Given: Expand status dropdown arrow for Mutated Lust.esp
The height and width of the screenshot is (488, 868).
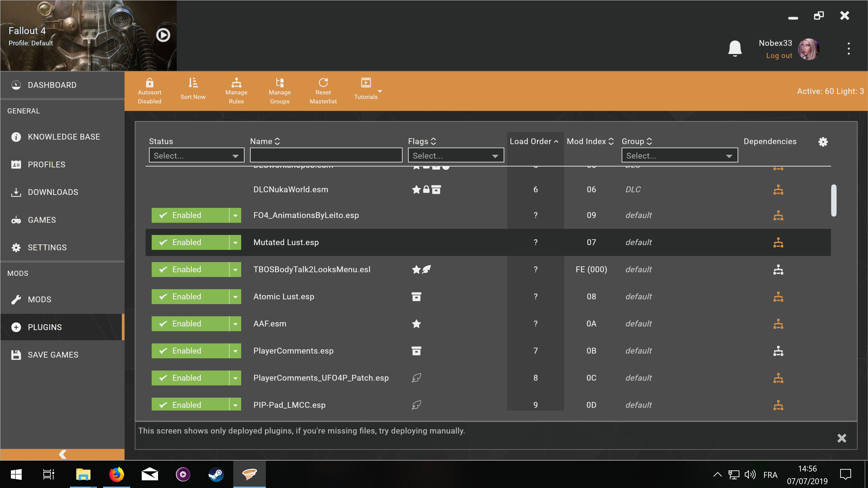Looking at the screenshot, I should pos(235,242).
